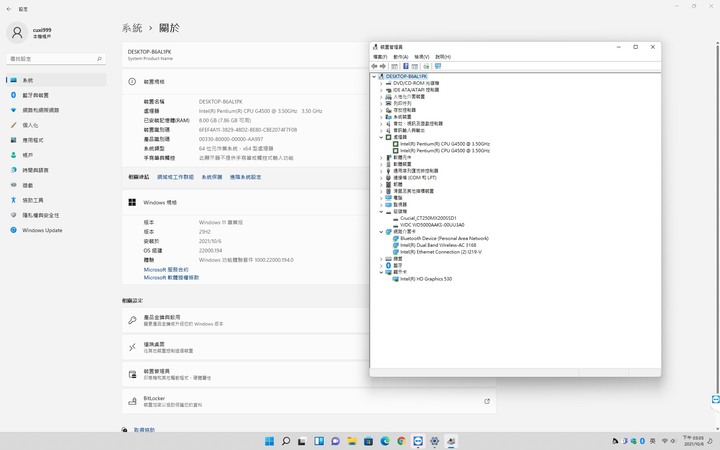Open the Microsoft Software License Terms (軟體授權條款) link
720x450 pixels.
click(171, 277)
